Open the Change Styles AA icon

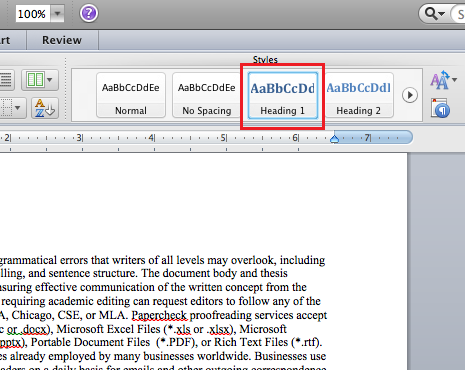click(440, 80)
